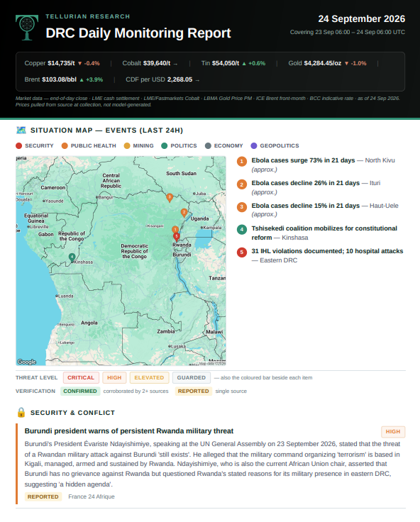420x522 pixels.
Task: Click the padlock icon beside Security & Conflict
Action: tap(21, 413)
